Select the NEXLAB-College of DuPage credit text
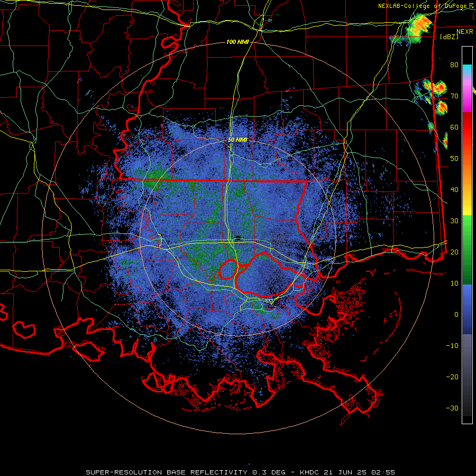Image resolution: width=476 pixels, height=476 pixels. (x=427, y=6)
